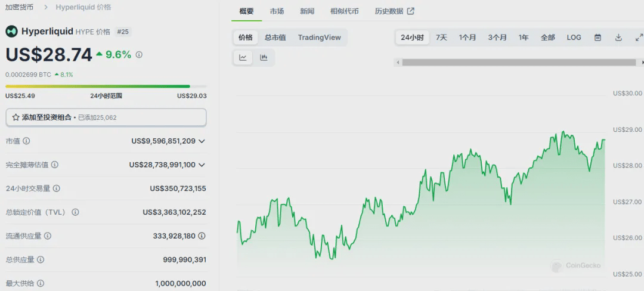Open the calendar date range picker
Screen dimensions: 644x291
[x=598, y=38]
